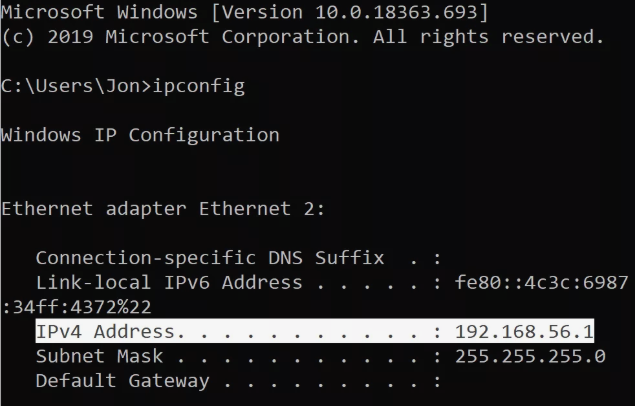This screenshot has height=406, width=635.
Task: Click the Ethernet adapter Ethernet 2 heading
Action: [x=163, y=209]
